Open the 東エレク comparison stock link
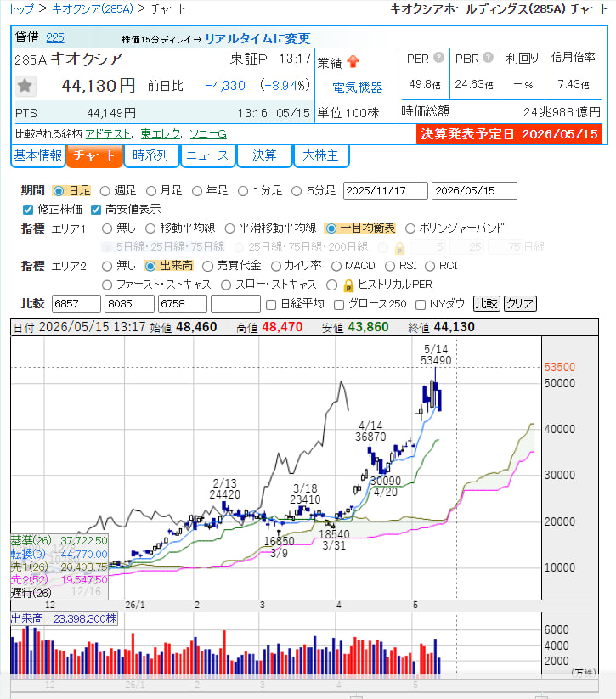This screenshot has height=699, width=616. pyautogui.click(x=161, y=133)
